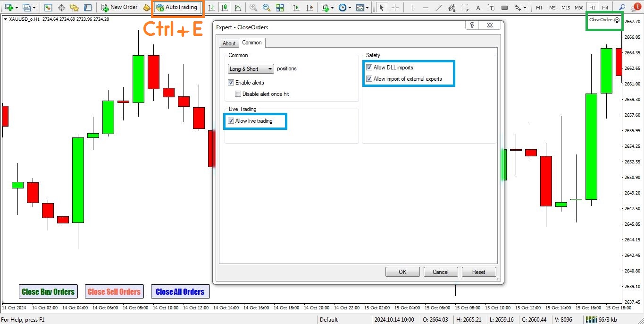
Task: Open the New Order window
Action: (119, 8)
